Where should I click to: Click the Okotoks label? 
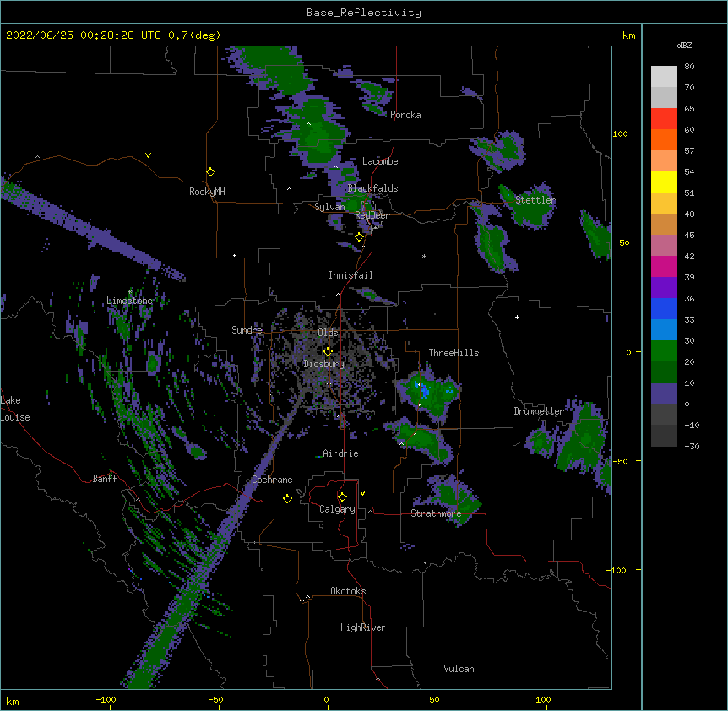[x=348, y=591]
